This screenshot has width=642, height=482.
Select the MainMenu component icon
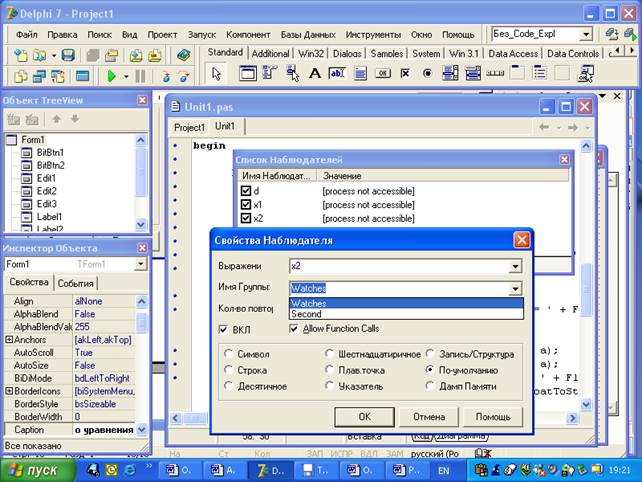(x=269, y=74)
